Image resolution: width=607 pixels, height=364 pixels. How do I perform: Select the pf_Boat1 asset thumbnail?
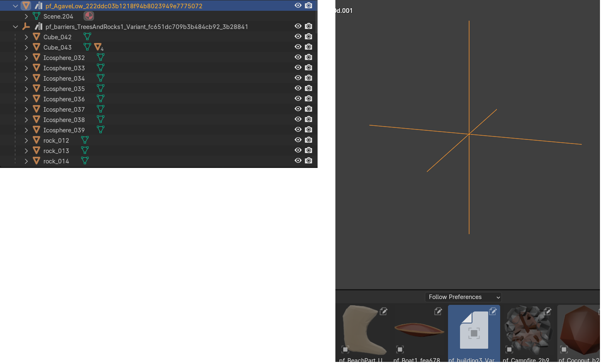pos(419,334)
